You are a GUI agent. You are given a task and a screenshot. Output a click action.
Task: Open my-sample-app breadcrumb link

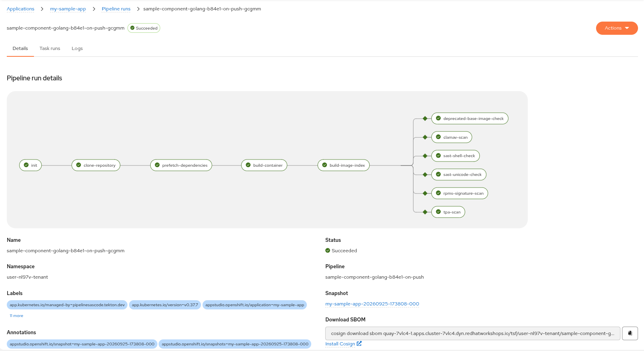tap(68, 9)
